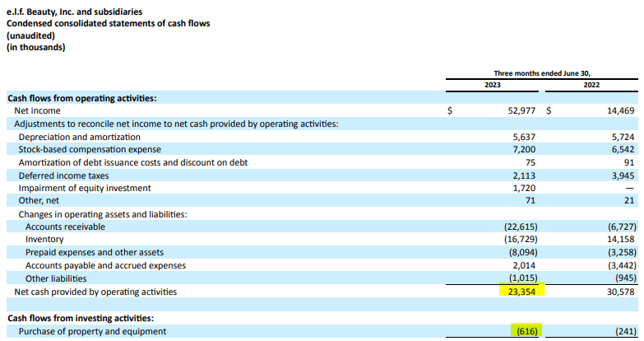The image size is (644, 341).
Task: Click the 91 amortization of debt value
Action: tap(630, 162)
